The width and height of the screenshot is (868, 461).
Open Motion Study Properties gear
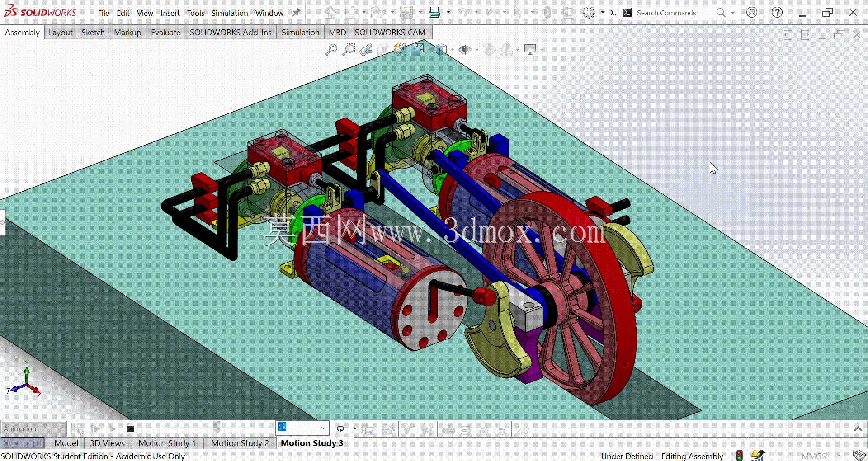(x=523, y=429)
